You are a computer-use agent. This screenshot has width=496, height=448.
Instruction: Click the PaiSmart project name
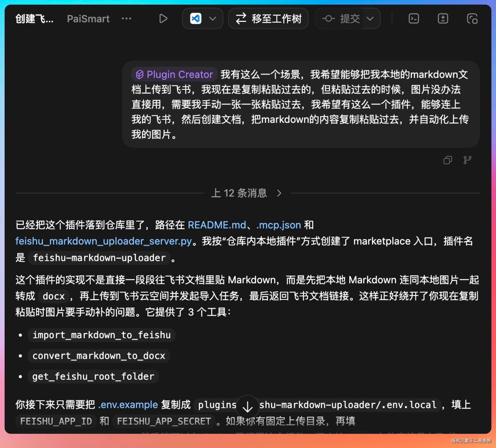88,19
